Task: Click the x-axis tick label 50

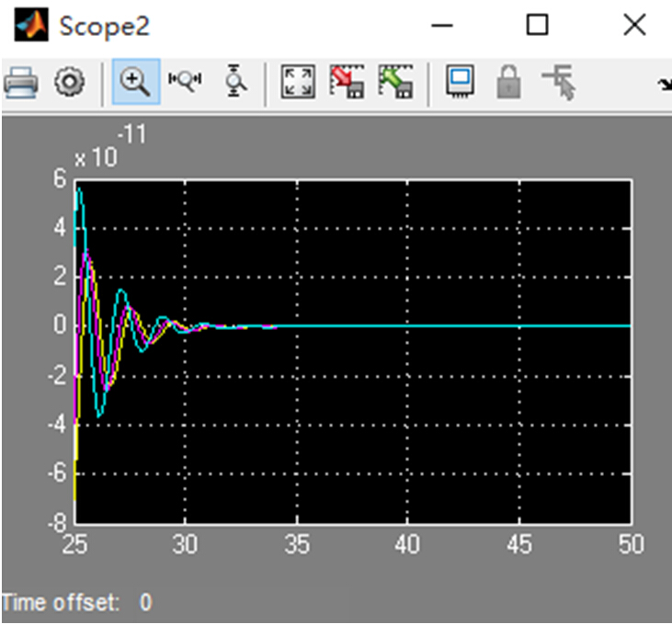Action: click(x=631, y=544)
